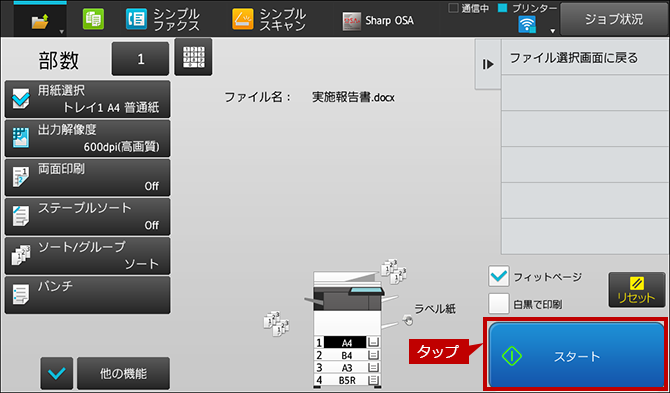Tap the sort/group stacked pages icon
This screenshot has height=393, width=670.
coord(21,255)
